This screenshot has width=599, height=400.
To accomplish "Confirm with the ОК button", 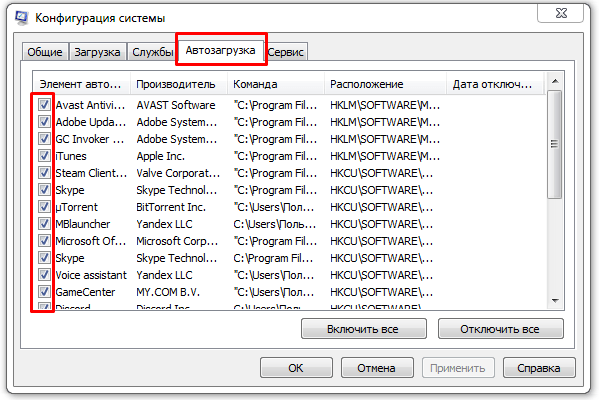I will (296, 368).
